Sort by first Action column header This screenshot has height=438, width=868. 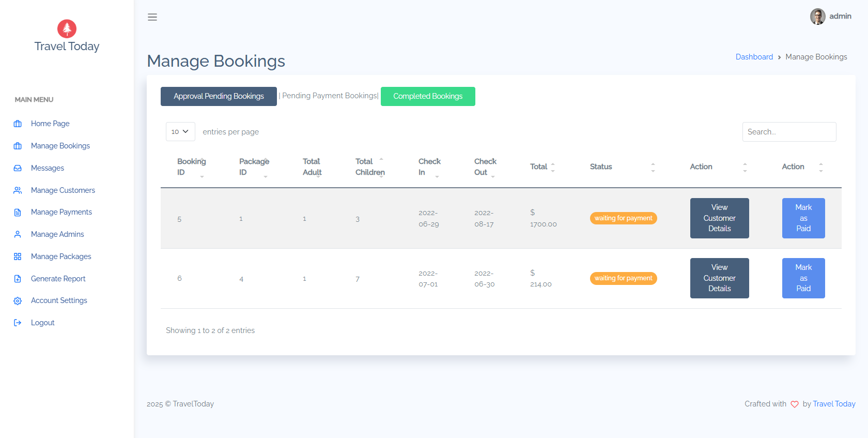pos(719,167)
